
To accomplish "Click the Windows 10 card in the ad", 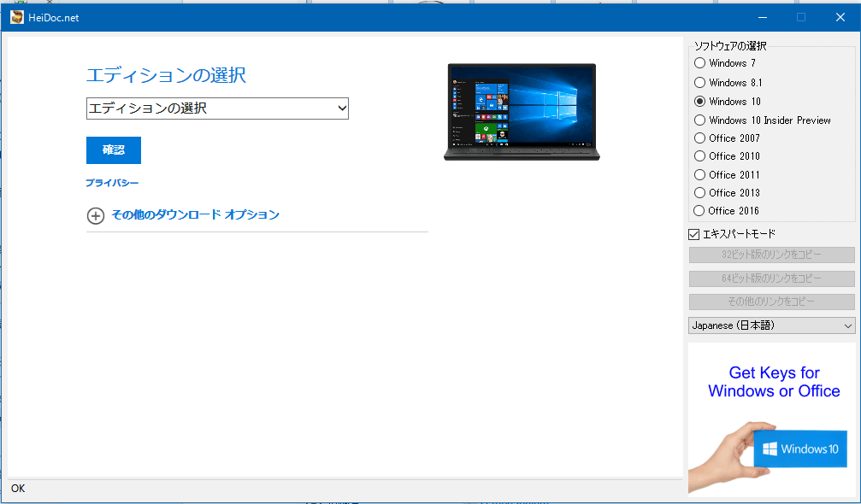I will click(x=800, y=449).
